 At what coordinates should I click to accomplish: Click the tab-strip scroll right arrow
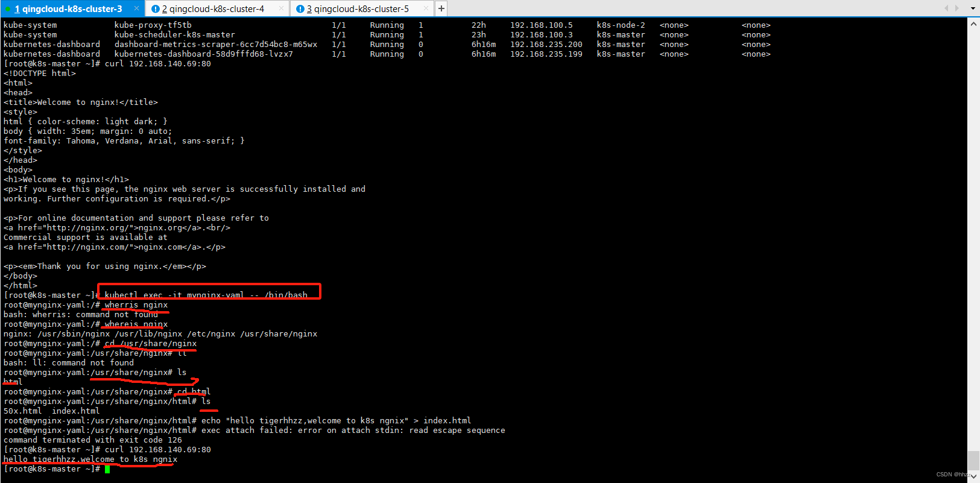957,8
